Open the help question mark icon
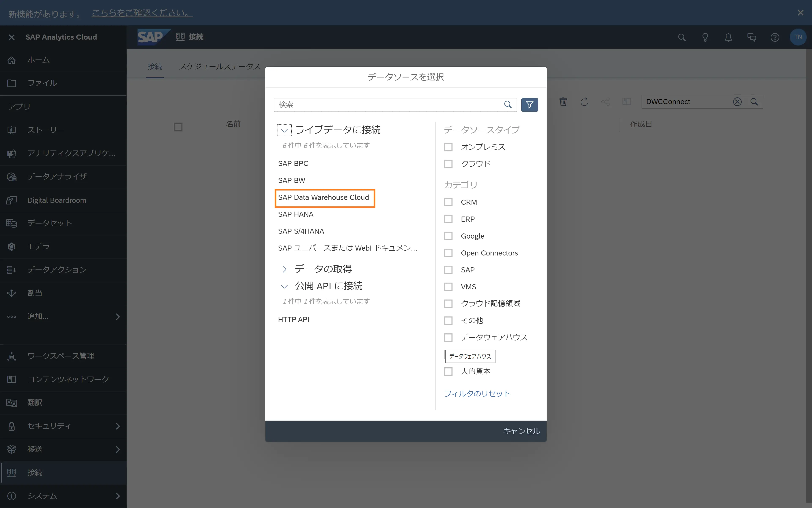Viewport: 812px width, 508px height. click(x=775, y=37)
